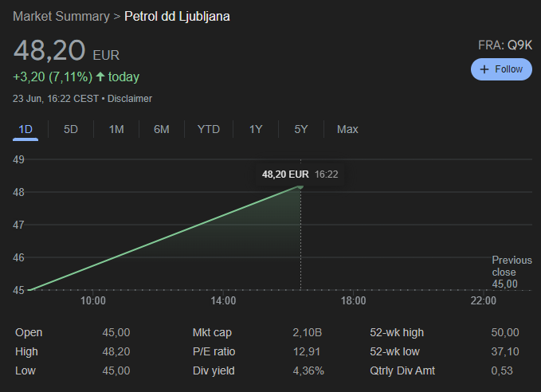Viewport: 541px width, 392px height.
Task: Click the 48,20 EUR chart tooltip
Action: pyautogui.click(x=300, y=174)
